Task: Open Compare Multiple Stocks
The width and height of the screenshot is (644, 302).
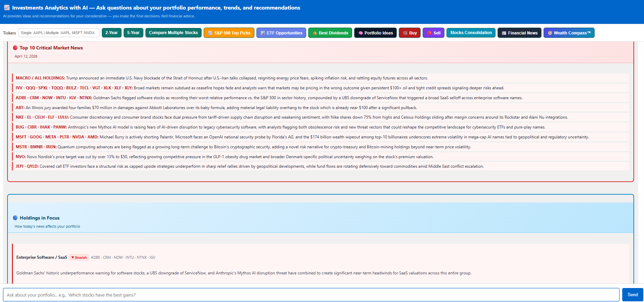Action: (x=173, y=33)
